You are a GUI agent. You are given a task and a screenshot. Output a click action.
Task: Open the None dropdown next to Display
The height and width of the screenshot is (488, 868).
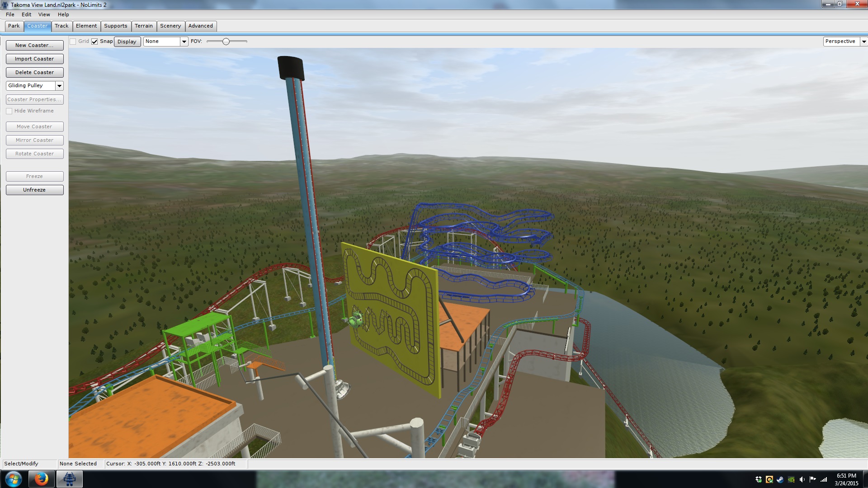pyautogui.click(x=184, y=42)
